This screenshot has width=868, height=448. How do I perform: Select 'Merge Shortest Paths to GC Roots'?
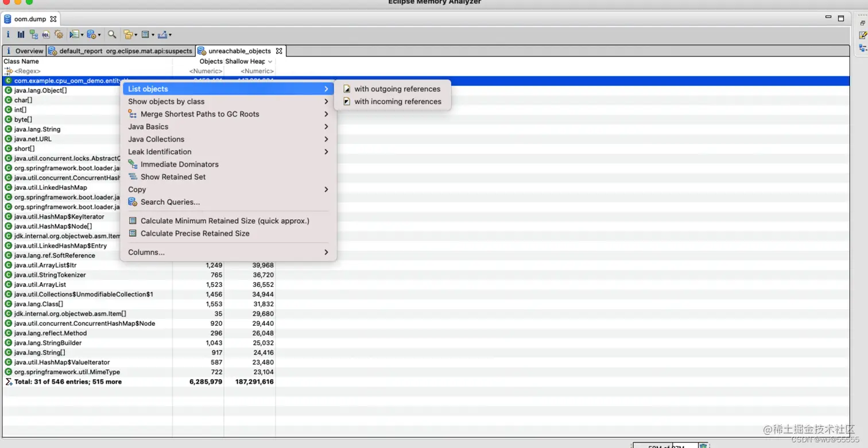[x=228, y=114]
